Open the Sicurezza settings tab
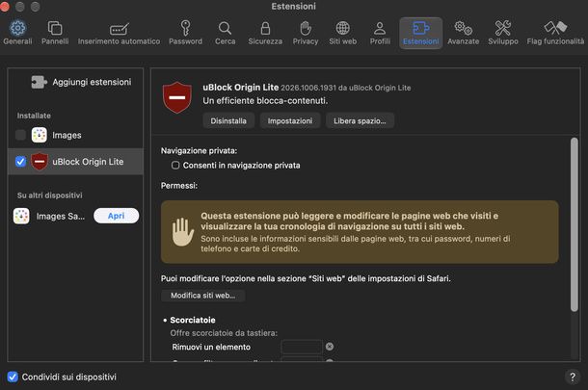The image size is (588, 390). click(265, 33)
